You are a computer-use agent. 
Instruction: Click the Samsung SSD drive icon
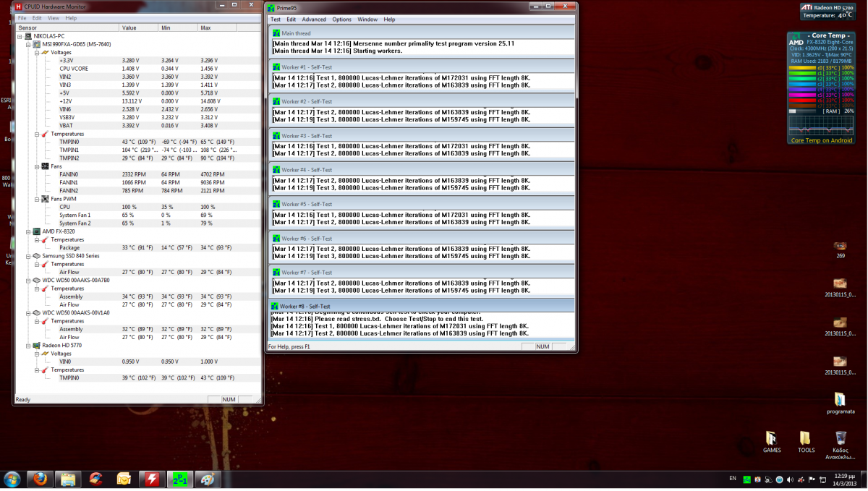click(37, 256)
